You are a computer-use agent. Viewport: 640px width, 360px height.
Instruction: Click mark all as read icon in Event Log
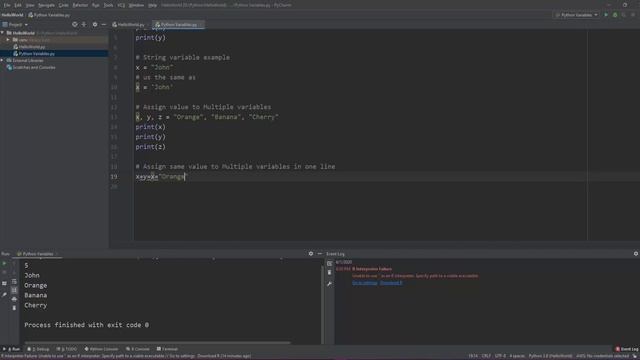click(x=330, y=264)
